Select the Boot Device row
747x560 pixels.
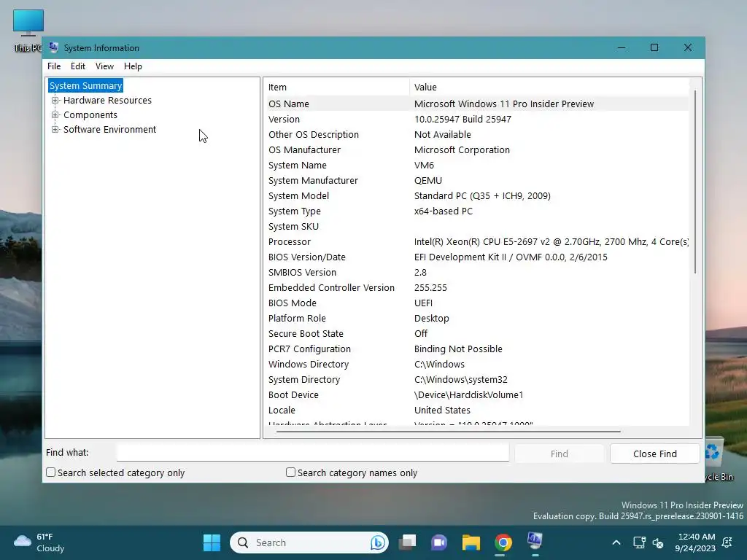tap(477, 394)
